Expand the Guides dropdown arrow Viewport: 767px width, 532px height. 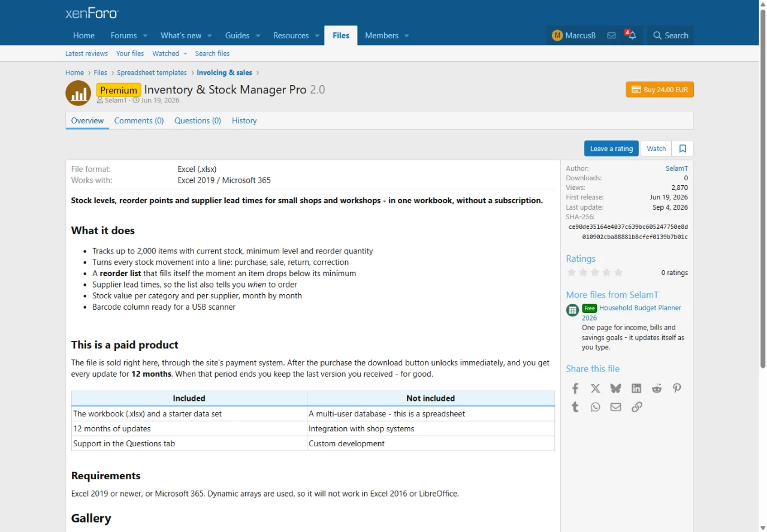pyautogui.click(x=258, y=36)
